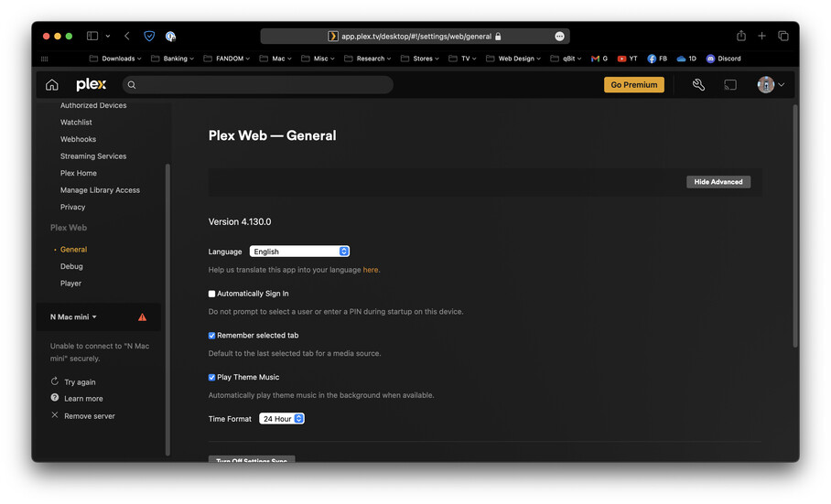This screenshot has height=504, width=831.
Task: Open the FB Facebook bookmark
Action: (x=657, y=59)
